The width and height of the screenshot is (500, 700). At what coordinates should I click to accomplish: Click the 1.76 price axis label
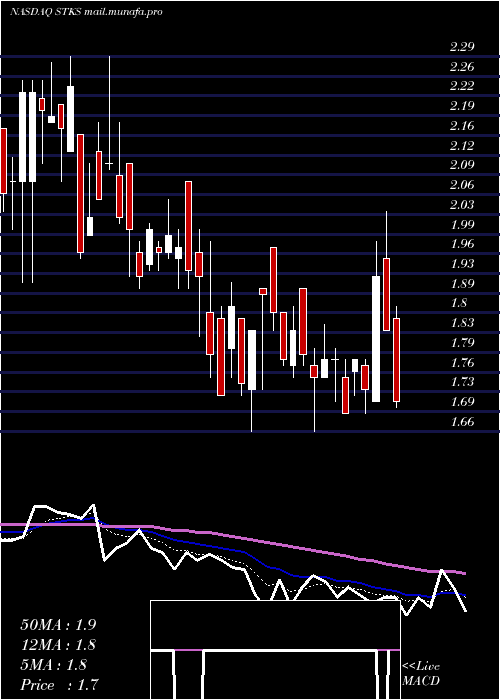[x=462, y=362]
